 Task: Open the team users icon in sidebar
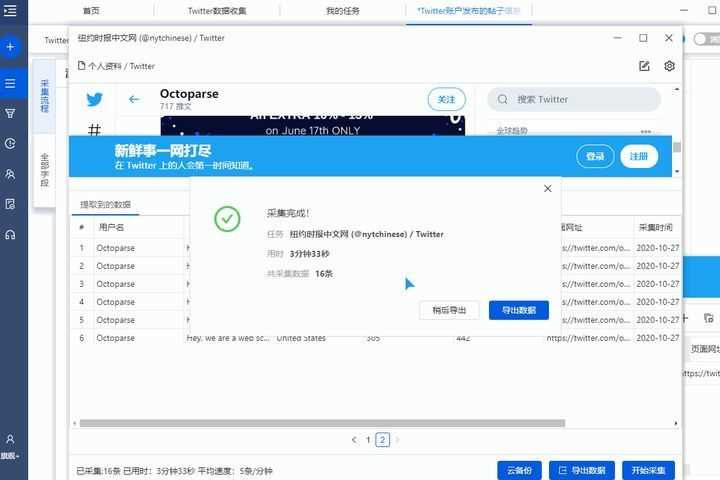[x=10, y=174]
